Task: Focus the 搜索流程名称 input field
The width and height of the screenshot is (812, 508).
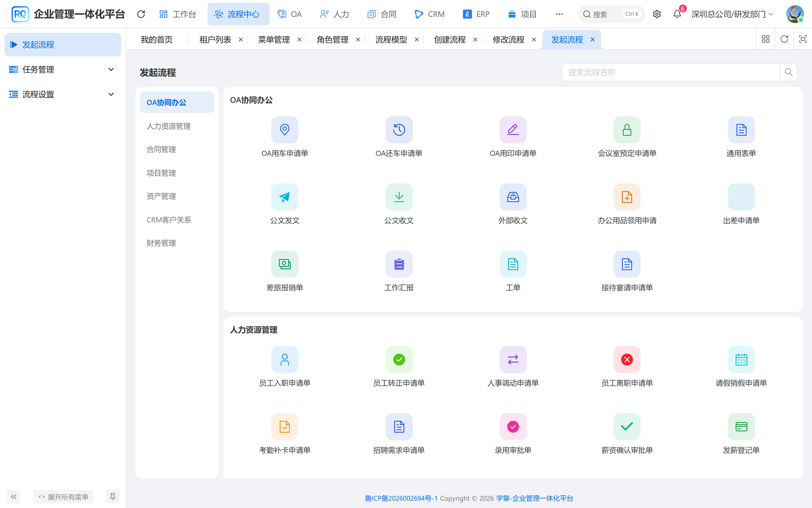Action: [670, 72]
